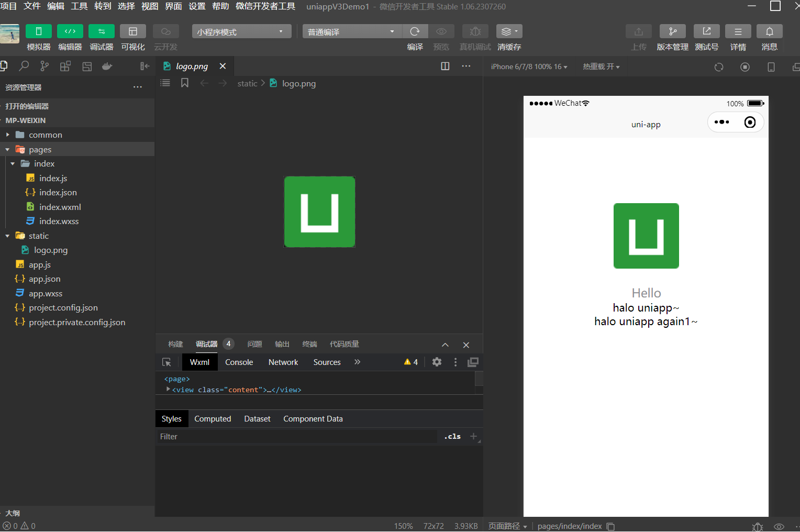Open the 消息 notifications bell
The height and width of the screenshot is (532, 800).
pyautogui.click(x=770, y=31)
